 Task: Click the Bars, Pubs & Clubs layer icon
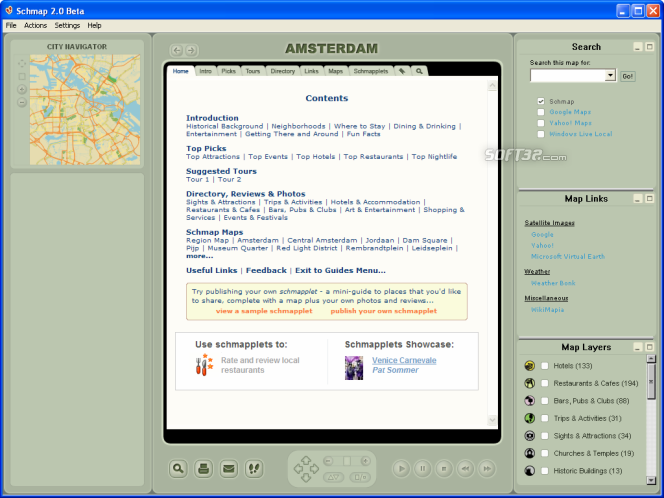[529, 401]
